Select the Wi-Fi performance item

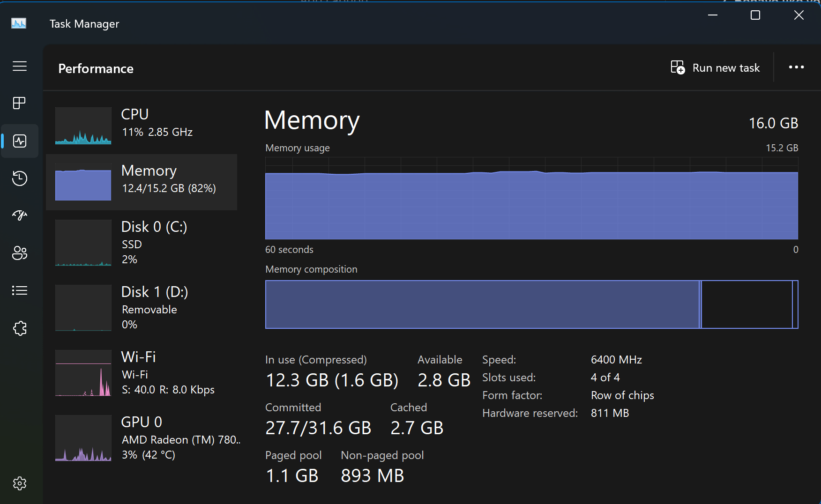click(142, 373)
